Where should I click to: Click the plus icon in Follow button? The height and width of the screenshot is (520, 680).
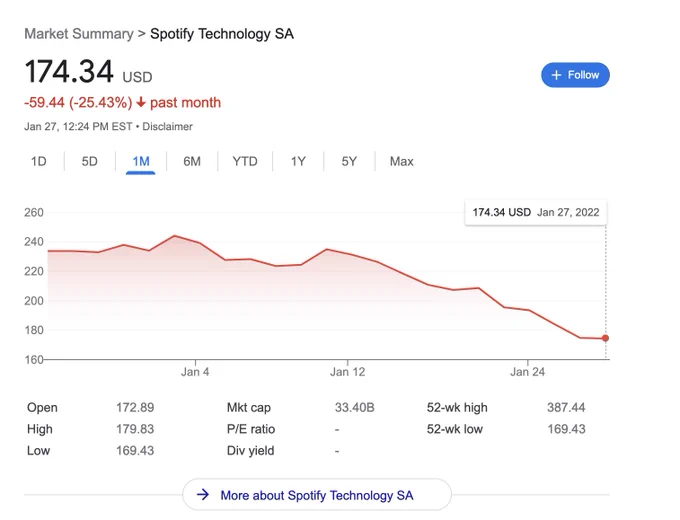point(556,75)
